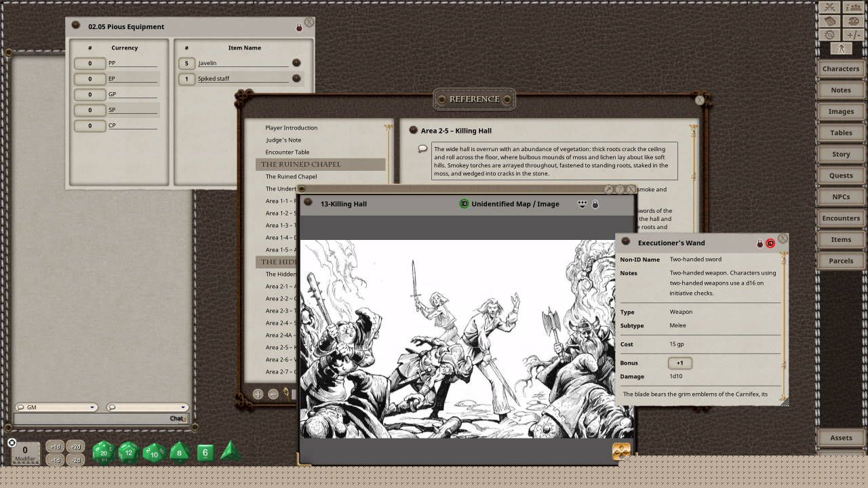Open the combat tracker crossed-swords icon
The height and width of the screenshot is (488, 868).
click(830, 7)
